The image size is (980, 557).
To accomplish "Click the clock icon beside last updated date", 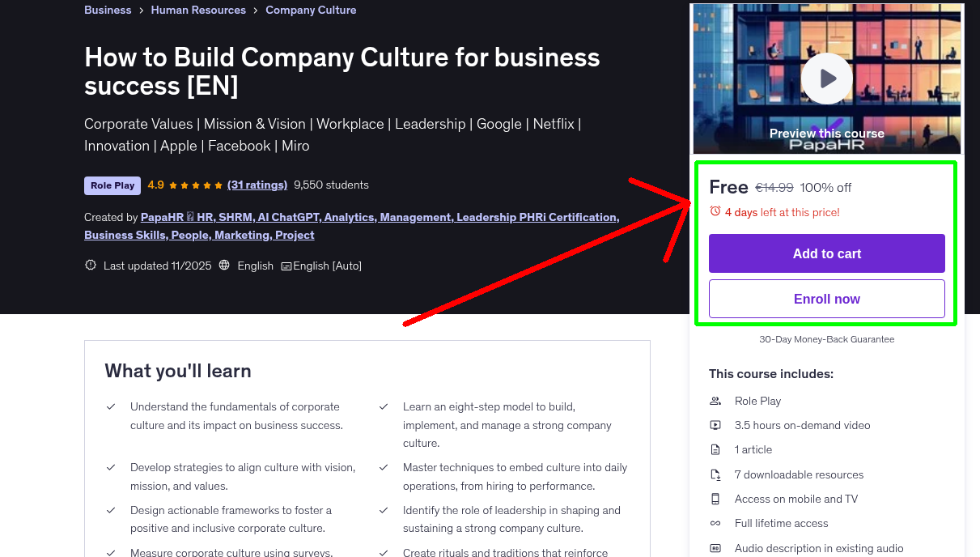I will (x=90, y=264).
